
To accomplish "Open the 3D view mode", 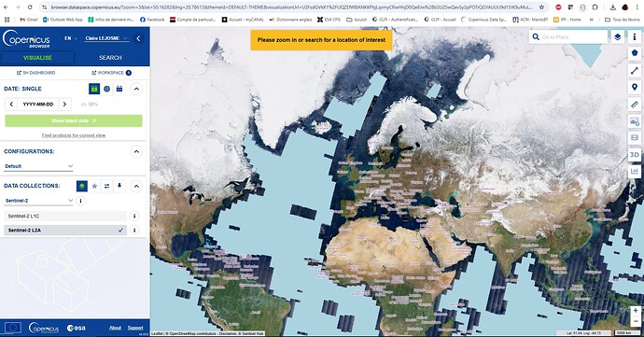I will click(635, 155).
